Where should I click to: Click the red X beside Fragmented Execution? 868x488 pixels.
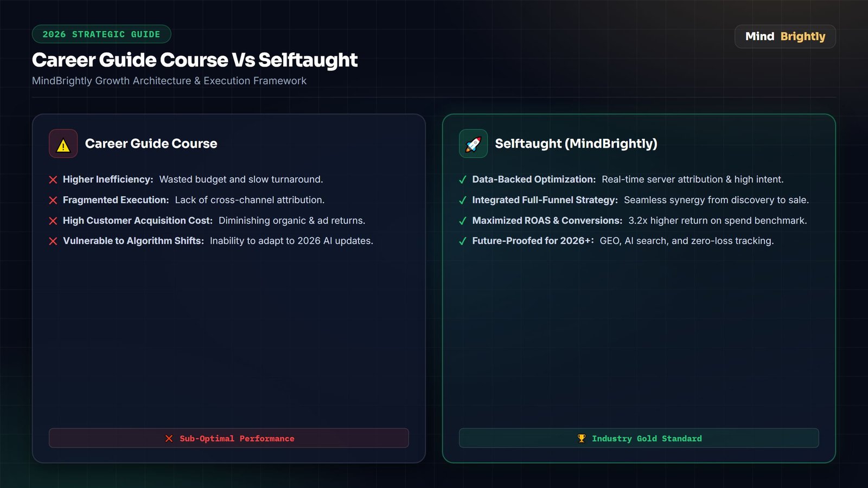pyautogui.click(x=53, y=200)
